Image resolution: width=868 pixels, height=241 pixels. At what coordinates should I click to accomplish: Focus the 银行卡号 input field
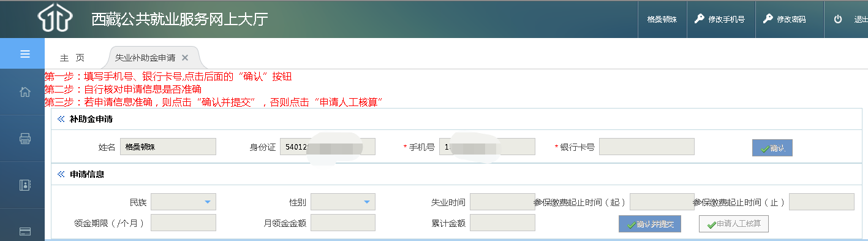point(647,147)
